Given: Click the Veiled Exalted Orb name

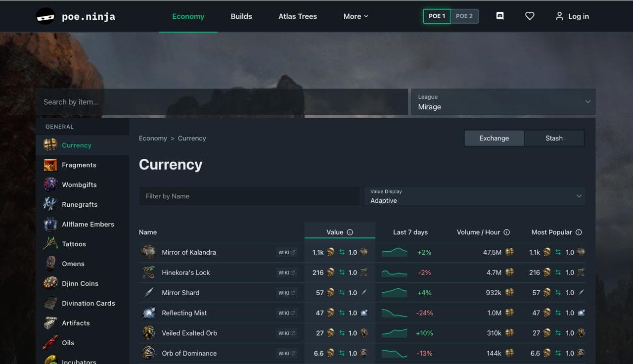Looking at the screenshot, I should coord(189,333).
